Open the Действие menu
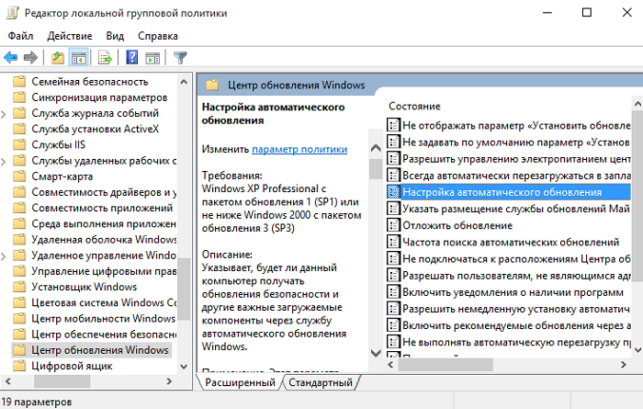 70,36
